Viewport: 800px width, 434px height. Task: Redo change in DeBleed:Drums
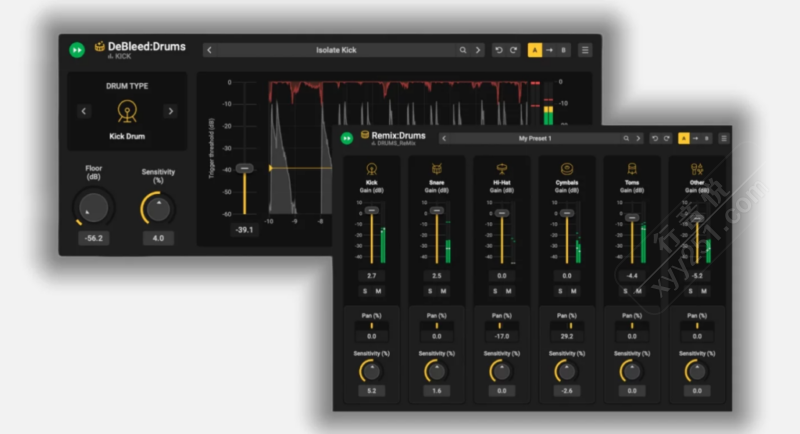click(513, 50)
